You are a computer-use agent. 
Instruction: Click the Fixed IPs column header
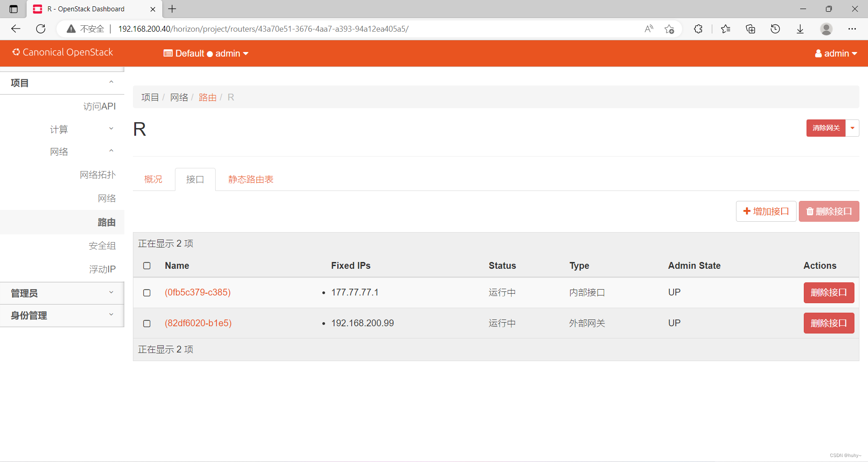point(351,266)
